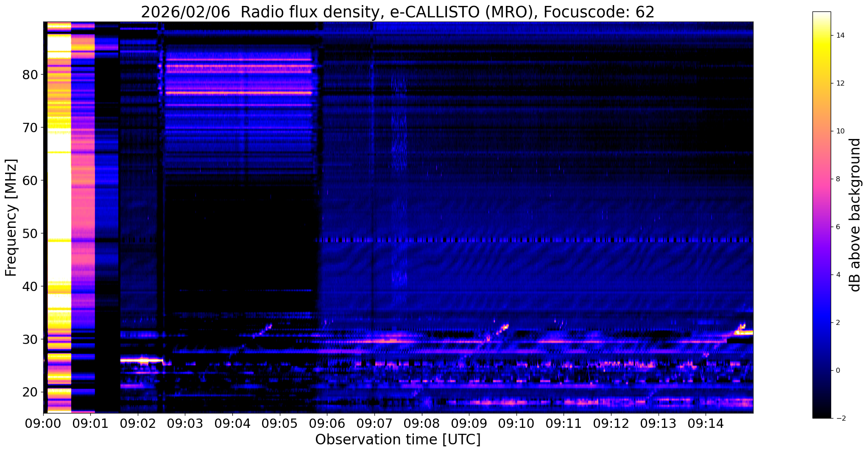Click the plot title mentioning e-CALLISTO (MRO)
Screen dimensions: 868x452
[x=398, y=12]
